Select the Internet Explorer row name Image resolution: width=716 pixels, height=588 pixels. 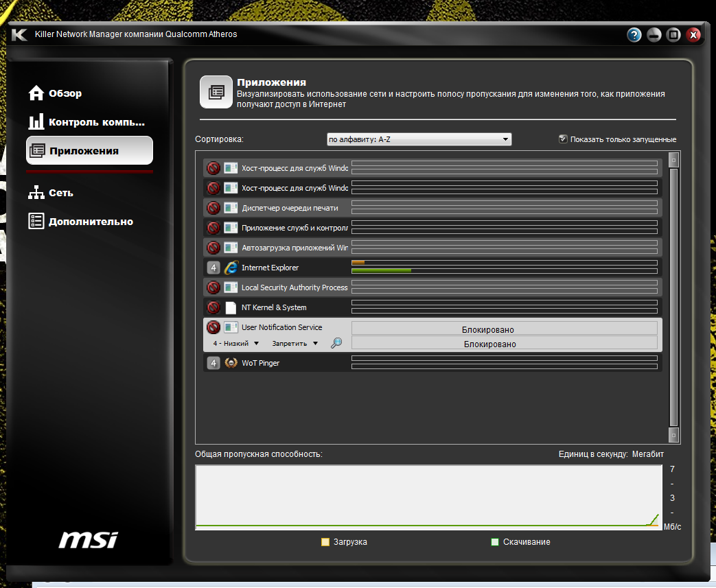[x=270, y=268]
